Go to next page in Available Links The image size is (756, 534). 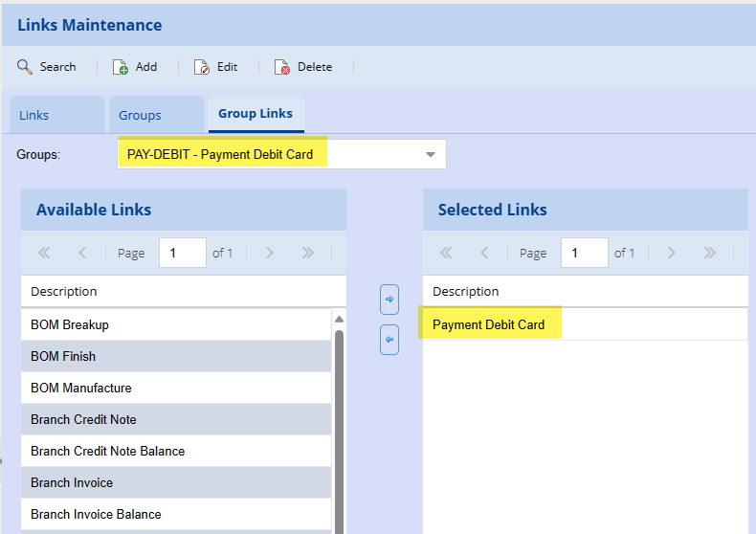tap(270, 253)
